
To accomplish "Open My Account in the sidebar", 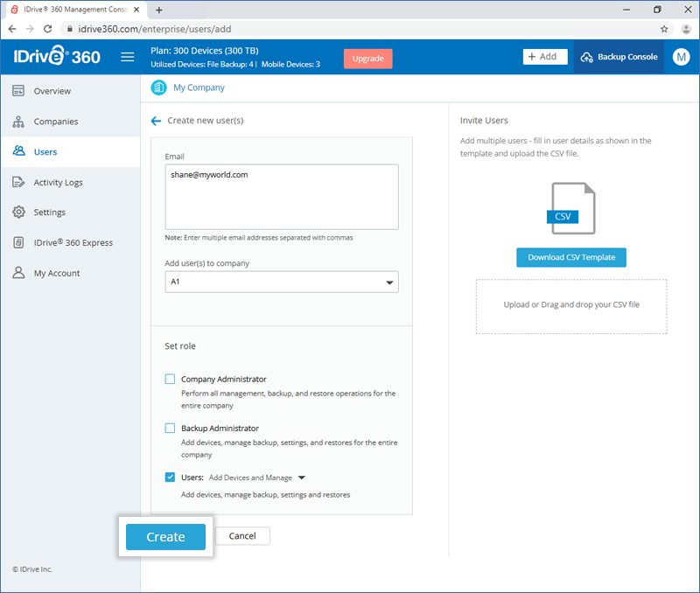I will point(57,273).
